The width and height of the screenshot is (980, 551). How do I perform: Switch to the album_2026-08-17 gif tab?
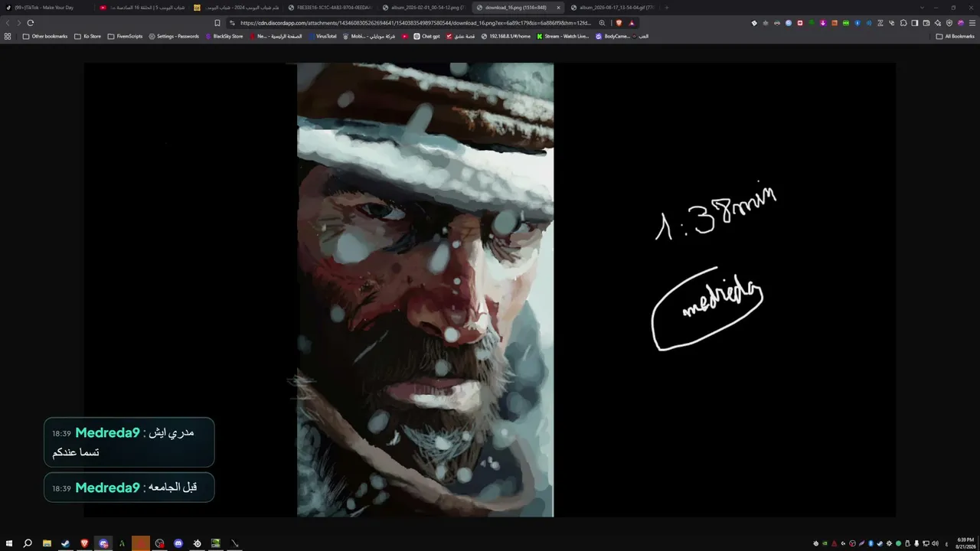pyautogui.click(x=612, y=8)
